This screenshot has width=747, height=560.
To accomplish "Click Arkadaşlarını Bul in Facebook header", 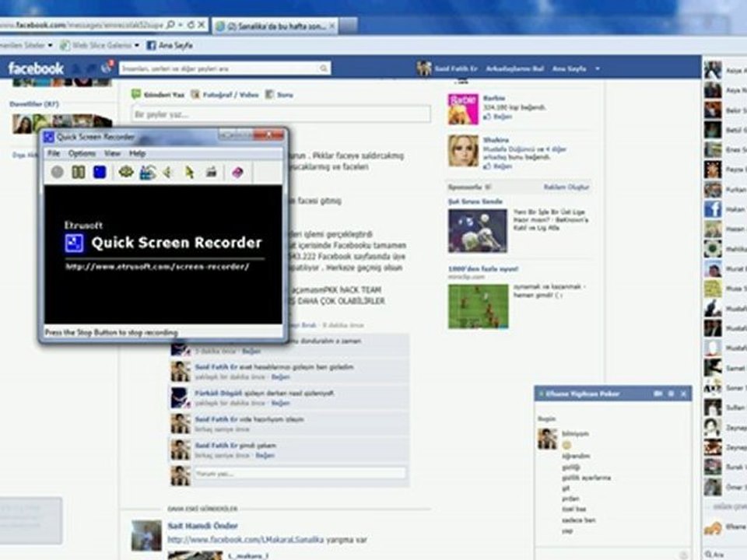I will click(514, 68).
